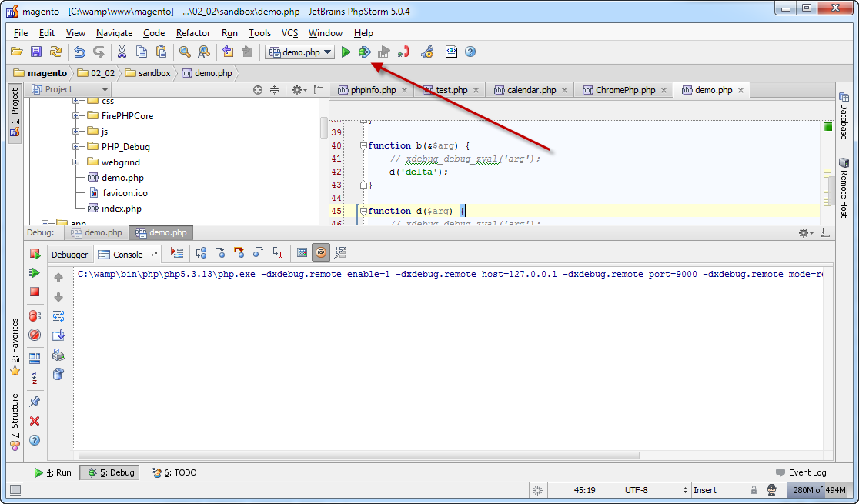Open the 6: TODO tool window

(x=174, y=472)
